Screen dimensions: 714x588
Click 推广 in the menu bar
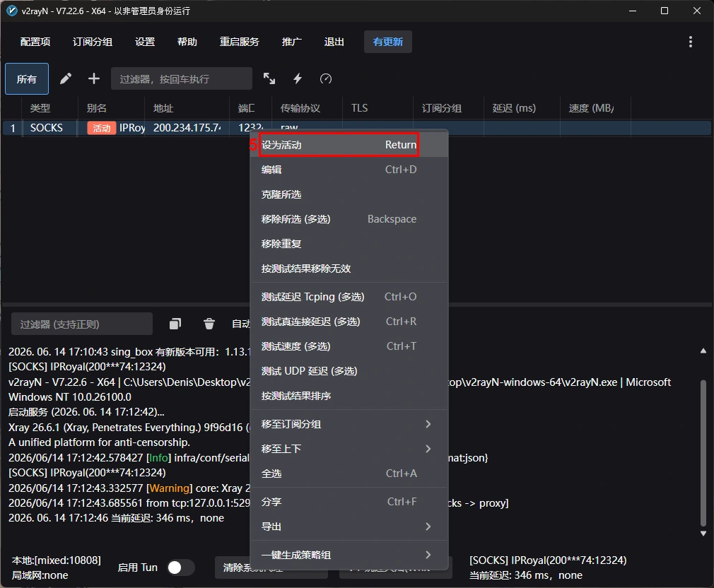point(292,42)
